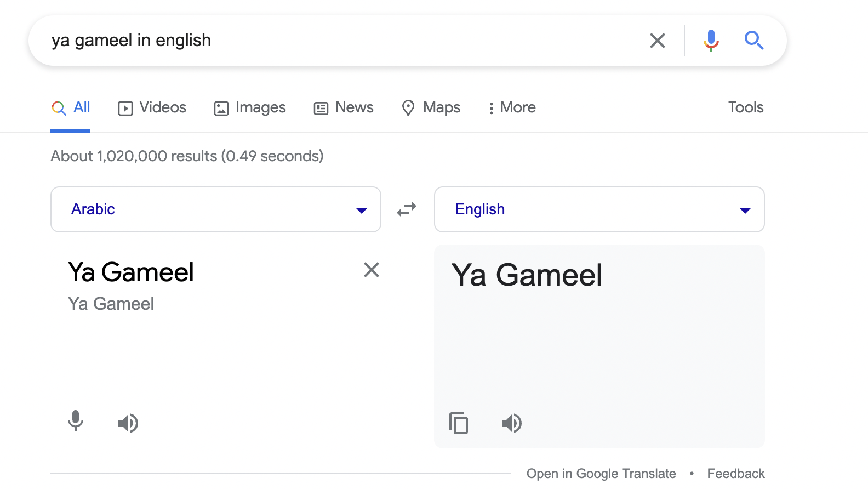This screenshot has width=868, height=489.
Task: Switch to the Videos tab
Action: (x=152, y=107)
